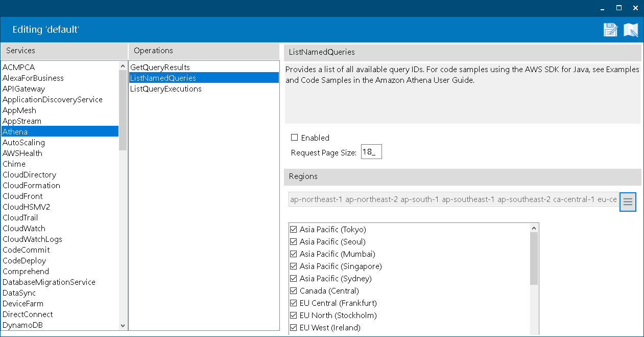The image size is (644, 337).
Task: Close the editing window
Action: [635, 8]
